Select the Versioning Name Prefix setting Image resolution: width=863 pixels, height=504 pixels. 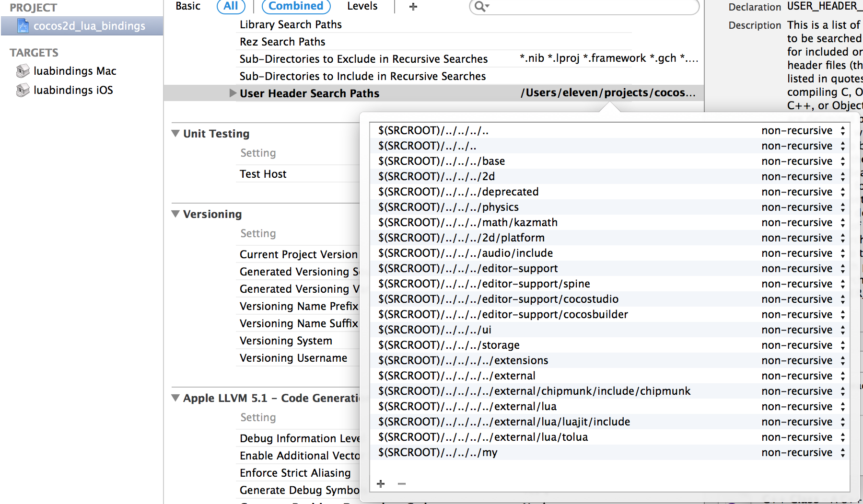pyautogui.click(x=299, y=306)
